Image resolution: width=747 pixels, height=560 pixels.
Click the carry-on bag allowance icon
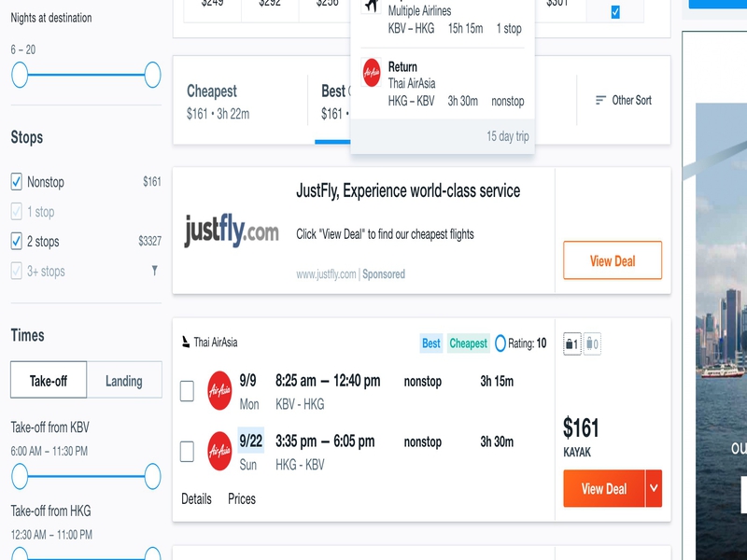[572, 343]
